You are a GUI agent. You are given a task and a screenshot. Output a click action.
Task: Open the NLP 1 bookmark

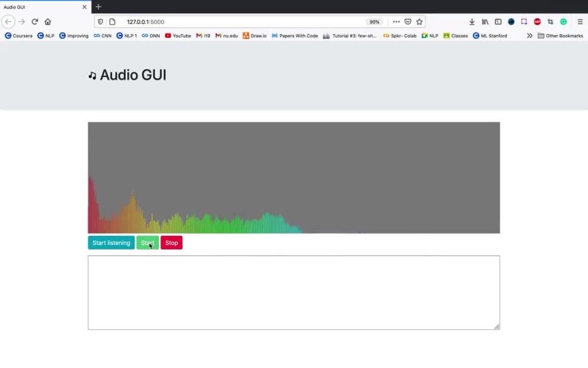(127, 36)
